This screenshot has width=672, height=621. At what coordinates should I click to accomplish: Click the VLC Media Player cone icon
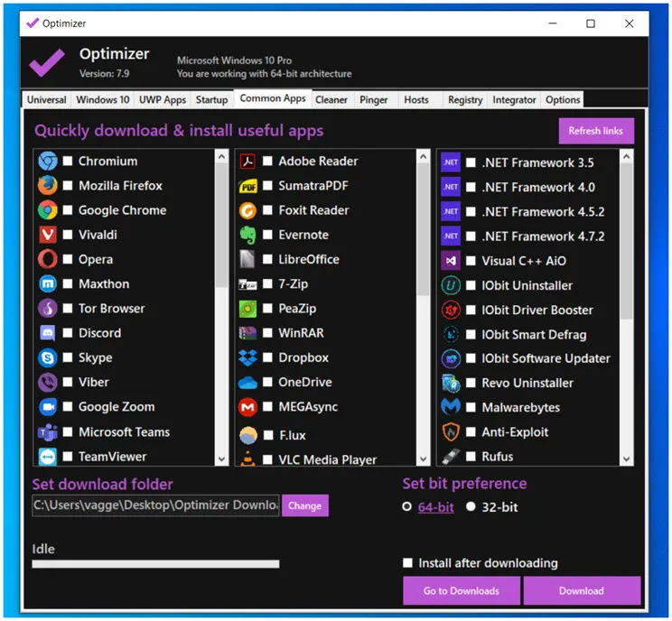pos(247,459)
